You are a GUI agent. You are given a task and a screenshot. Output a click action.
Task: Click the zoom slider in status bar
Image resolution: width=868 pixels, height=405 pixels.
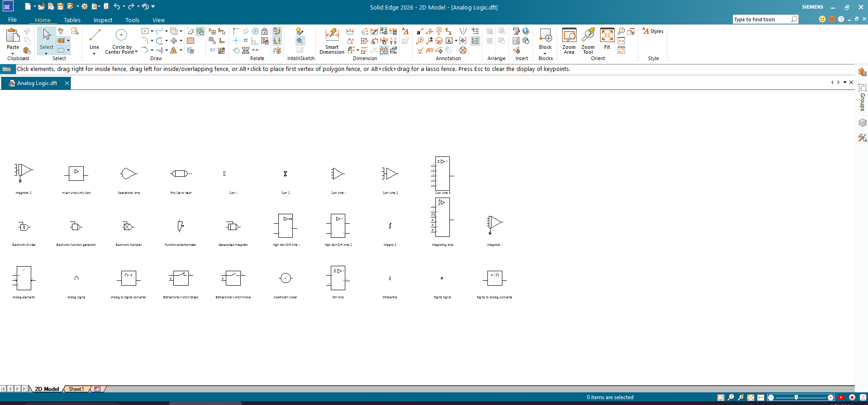[796, 397]
